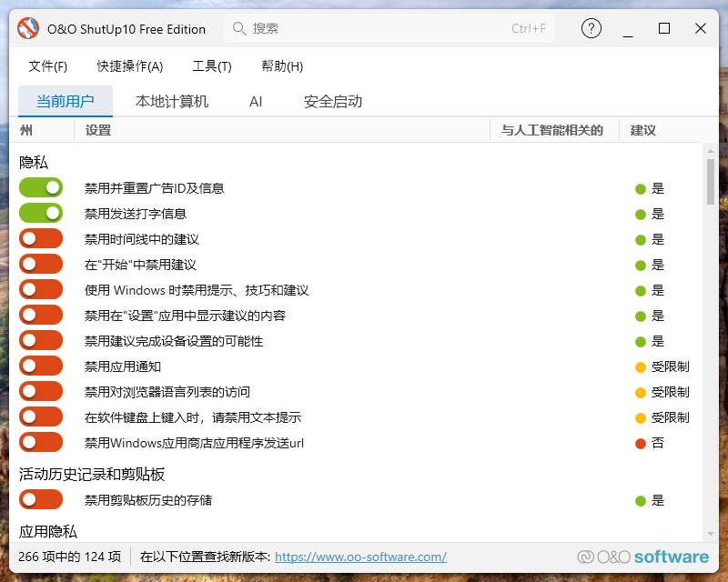
Task: Click the 应用隐私 group heading
Action: (48, 531)
